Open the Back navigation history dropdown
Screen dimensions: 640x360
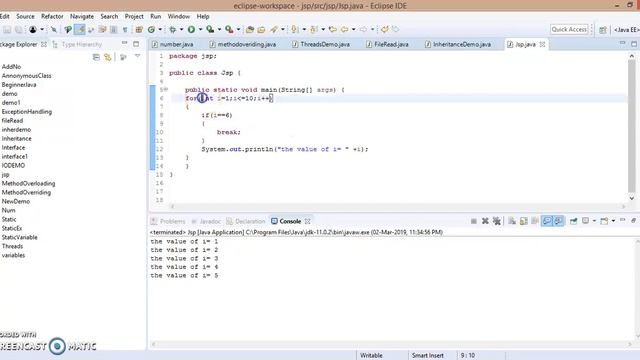pos(353,29)
